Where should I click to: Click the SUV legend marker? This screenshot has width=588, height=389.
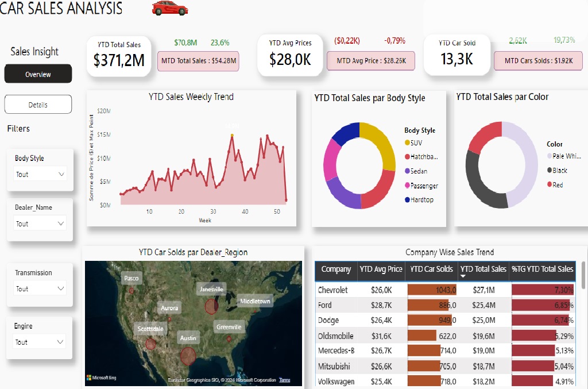pyautogui.click(x=408, y=142)
